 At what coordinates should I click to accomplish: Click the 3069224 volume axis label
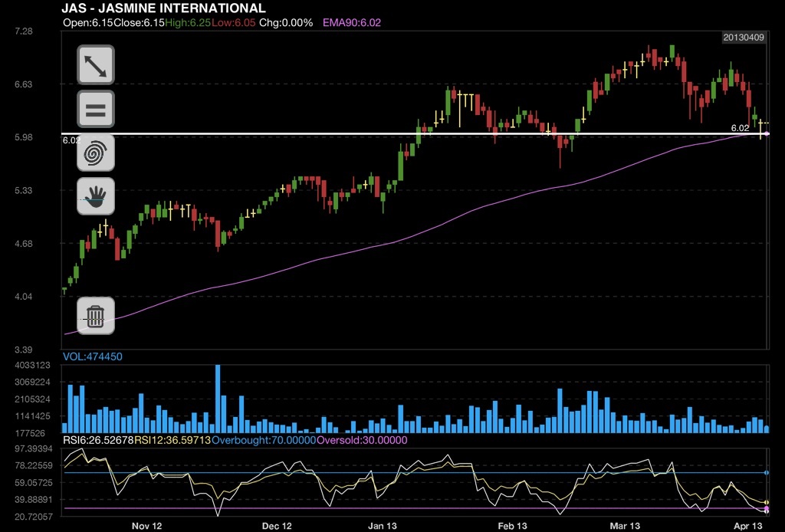point(32,382)
